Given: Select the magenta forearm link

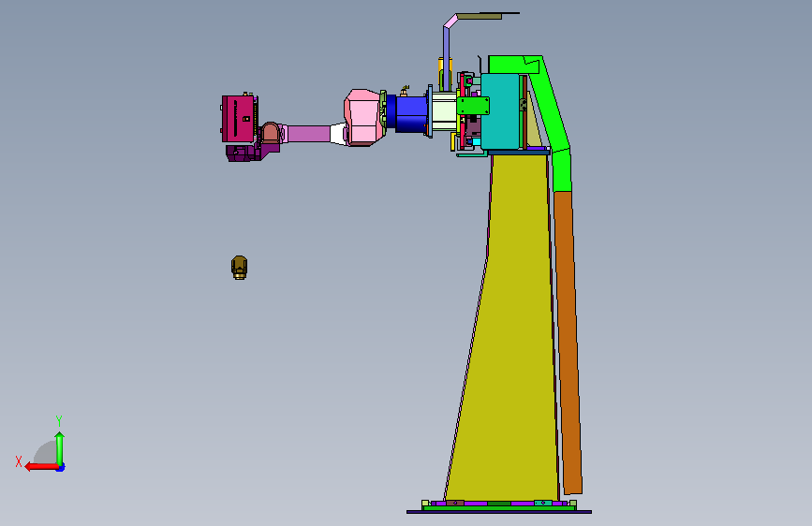Looking at the screenshot, I should pyautogui.click(x=308, y=133).
